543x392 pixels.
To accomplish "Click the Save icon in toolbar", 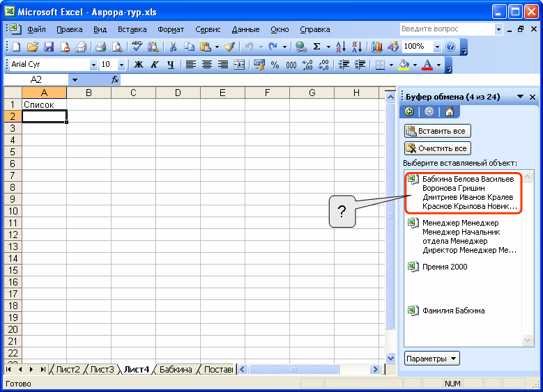I will (49, 47).
